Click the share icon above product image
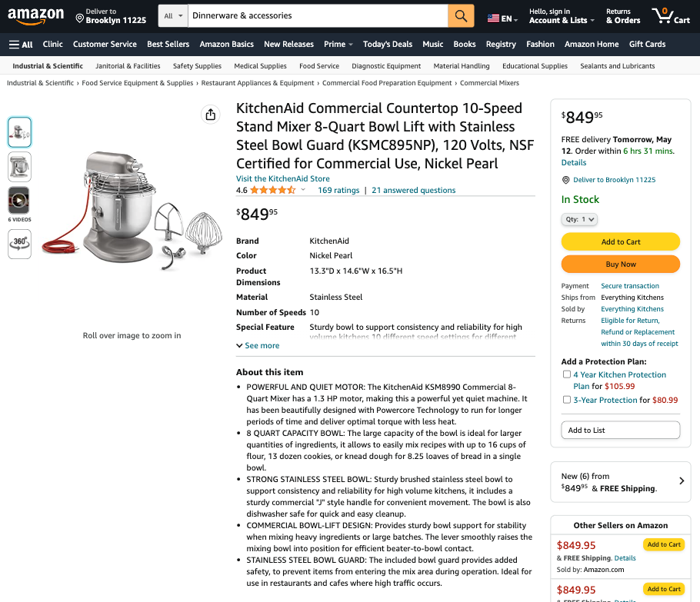This screenshot has height=602, width=700. coord(210,115)
